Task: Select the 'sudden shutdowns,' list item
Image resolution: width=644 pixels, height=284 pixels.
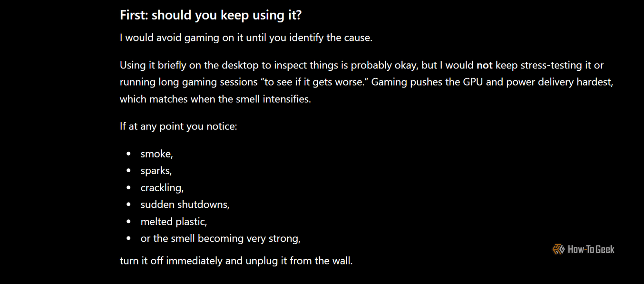Action: point(185,205)
